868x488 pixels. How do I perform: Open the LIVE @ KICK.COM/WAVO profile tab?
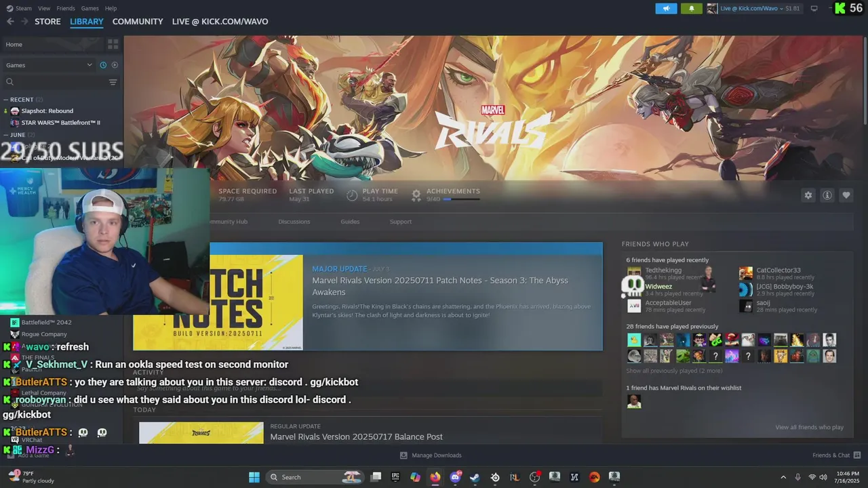[x=220, y=22]
